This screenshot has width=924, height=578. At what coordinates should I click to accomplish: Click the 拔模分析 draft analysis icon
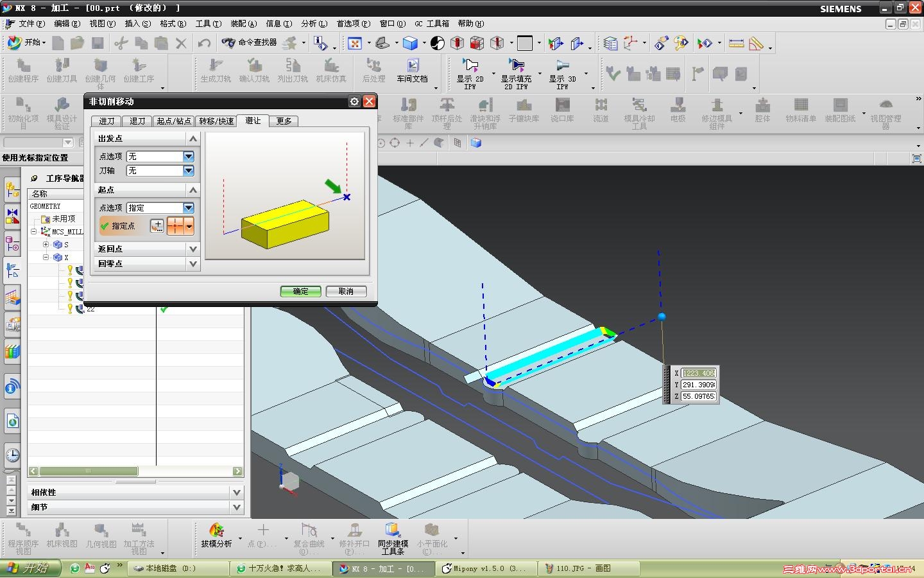(216, 535)
